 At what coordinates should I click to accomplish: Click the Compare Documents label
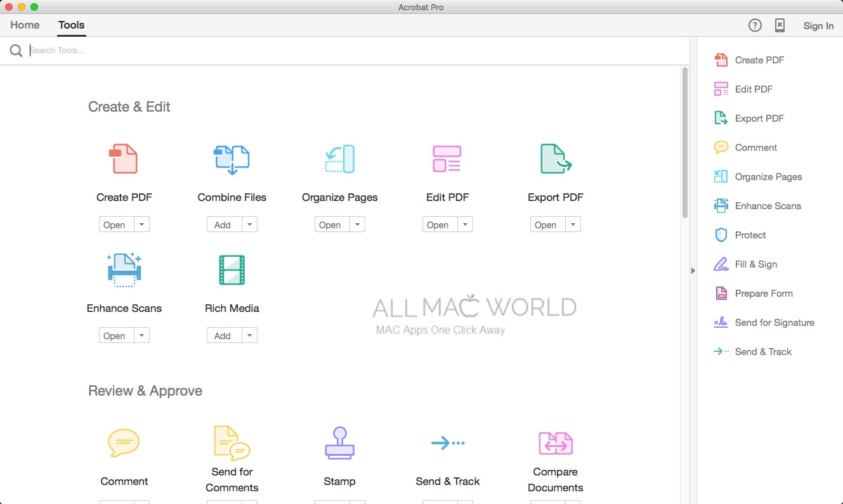tap(556, 480)
